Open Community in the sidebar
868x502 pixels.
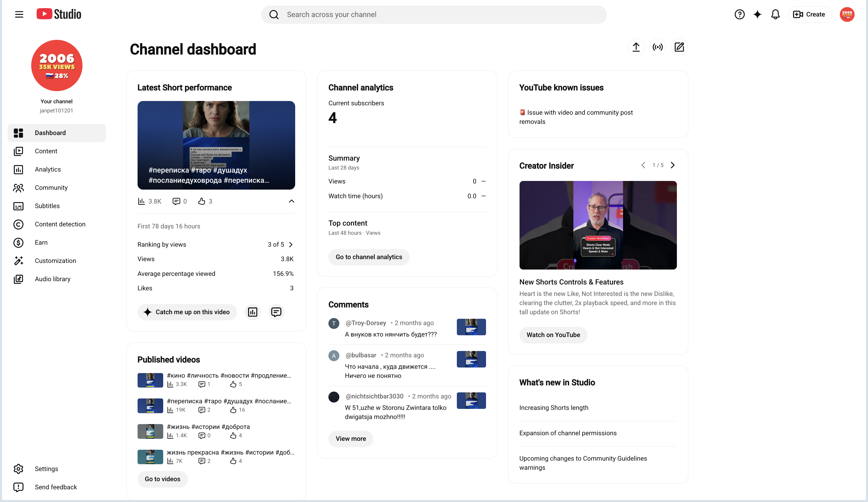57,188
